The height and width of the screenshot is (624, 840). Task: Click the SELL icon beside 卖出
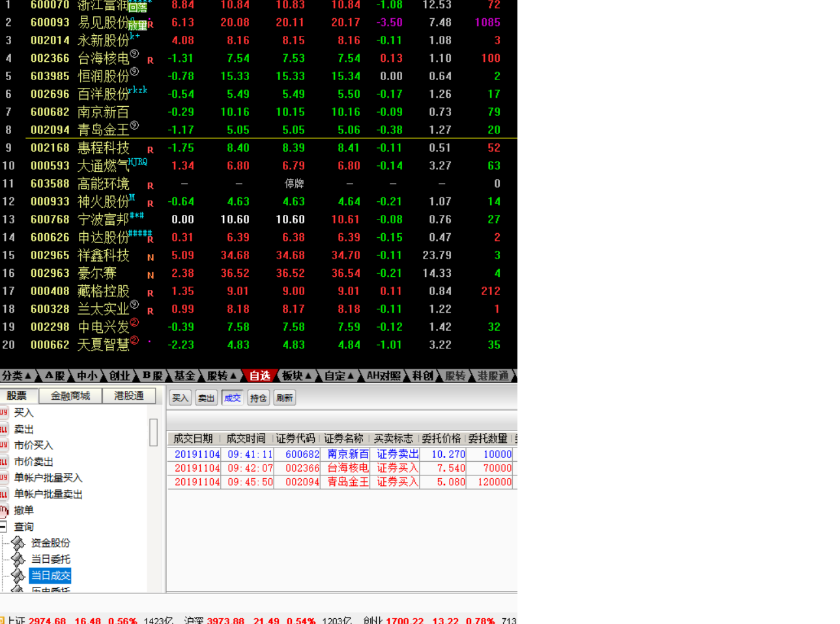(x=3, y=429)
